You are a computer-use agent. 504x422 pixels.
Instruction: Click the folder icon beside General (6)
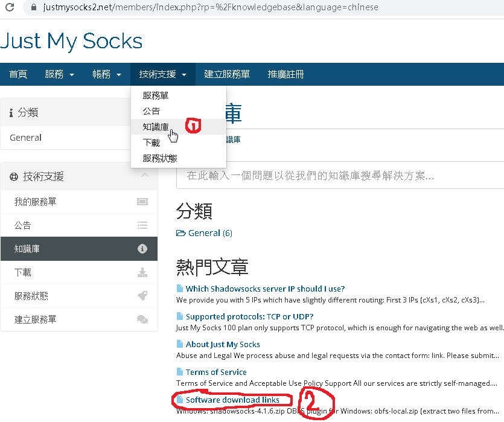(181, 233)
